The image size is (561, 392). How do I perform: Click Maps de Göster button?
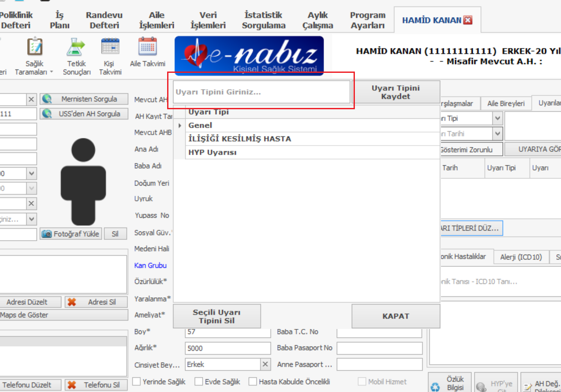(64, 315)
